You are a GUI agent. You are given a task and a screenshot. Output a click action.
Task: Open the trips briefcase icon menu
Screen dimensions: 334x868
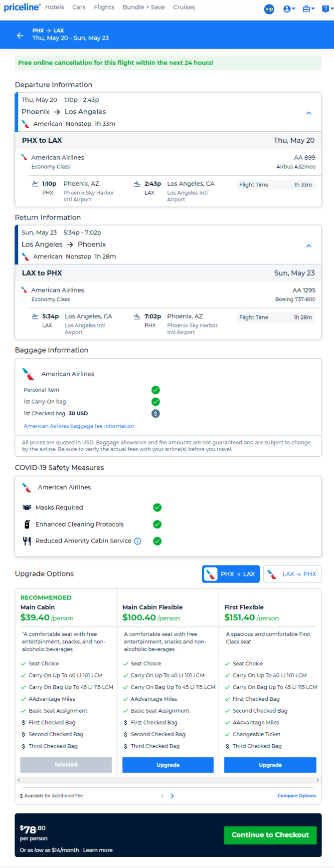tap(309, 9)
